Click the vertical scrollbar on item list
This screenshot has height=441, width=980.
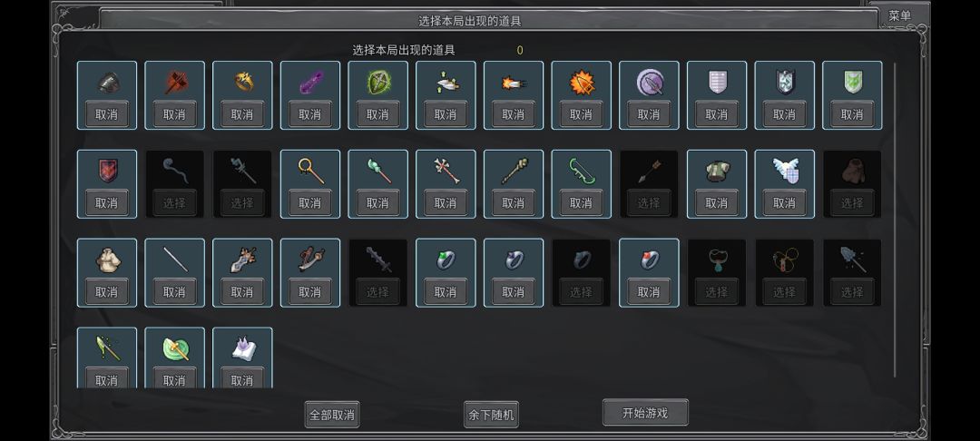895,220
